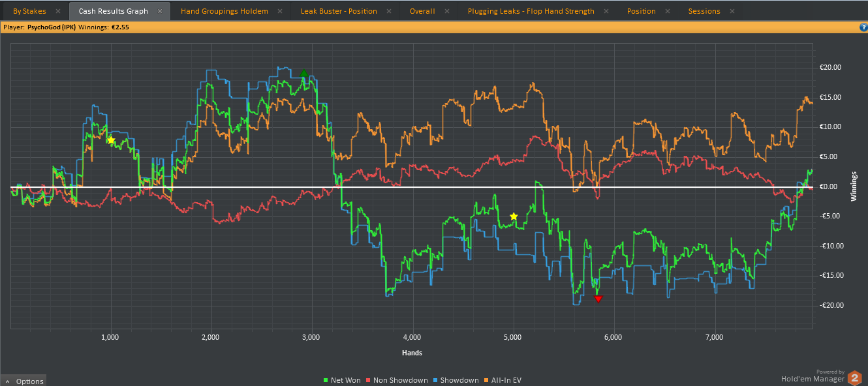Toggle the Net Won line in legend
Viewport: 868px width, 386px height.
point(342,380)
